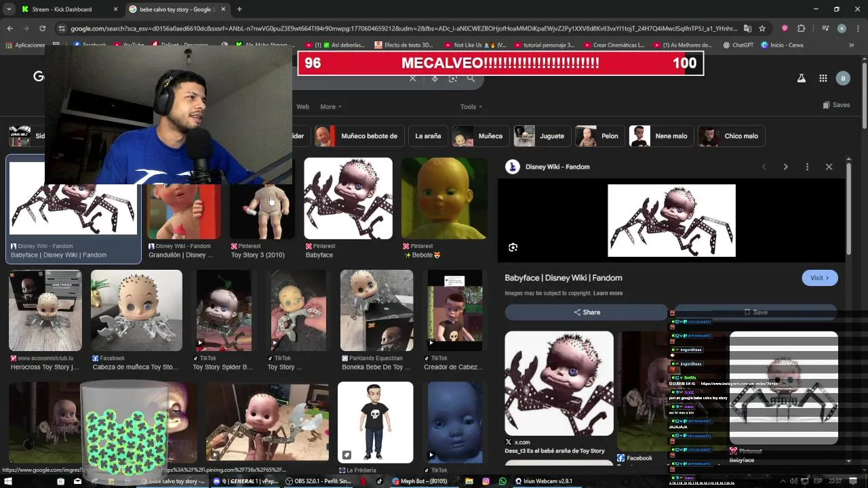Viewport: 868px width, 488px height.
Task: Show more bookmarks with the chevron
Action: 851,45
